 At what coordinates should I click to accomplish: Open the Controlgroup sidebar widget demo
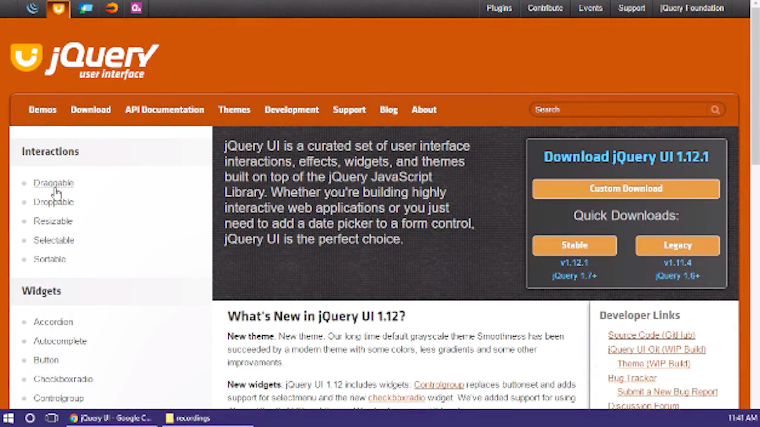[59, 398]
